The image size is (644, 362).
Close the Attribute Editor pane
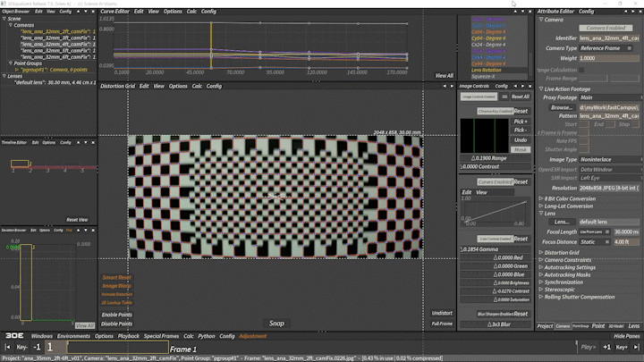pos(640,12)
